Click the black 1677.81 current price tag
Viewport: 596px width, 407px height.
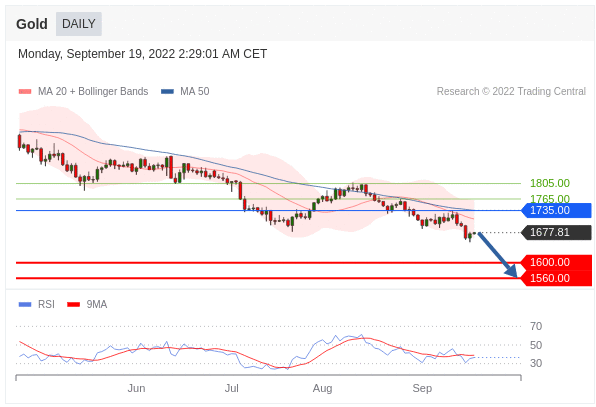(x=556, y=232)
